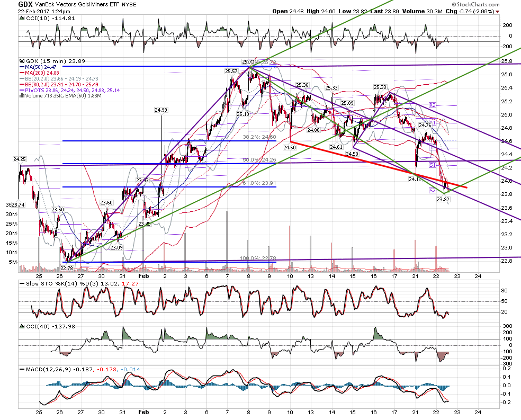Image resolution: width=521 pixels, height=420 pixels.
Task: Click the 38.2% Fibonacci retracement label
Action: point(259,137)
